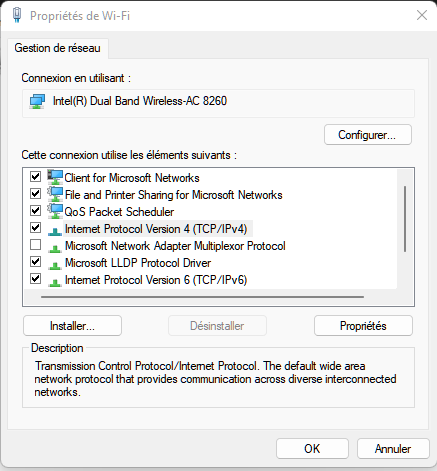437x471 pixels.
Task: Click the QoS Packet Scheduler icon
Action: pos(55,211)
